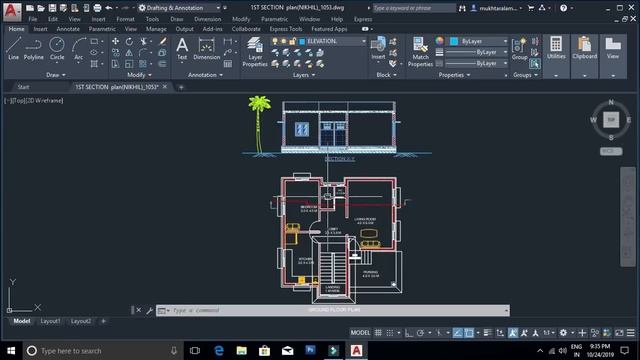Toggle ortho mode in status bar

coord(409,333)
